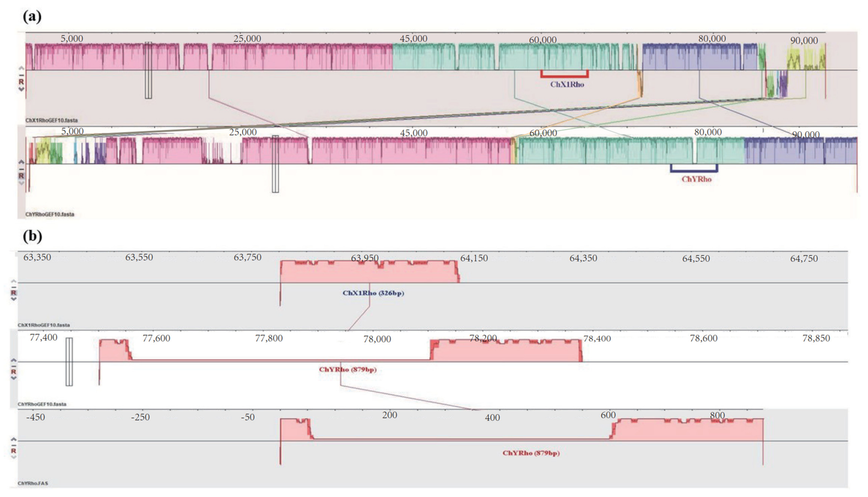Set ChX1RhoGEF10 as reference with R in panel (a)
Viewport: 868px width, 497px height.
(21, 82)
